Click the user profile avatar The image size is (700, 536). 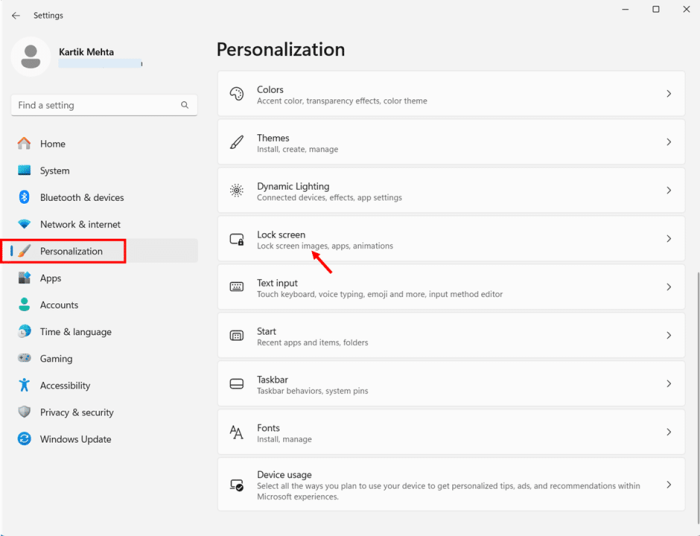(31, 57)
